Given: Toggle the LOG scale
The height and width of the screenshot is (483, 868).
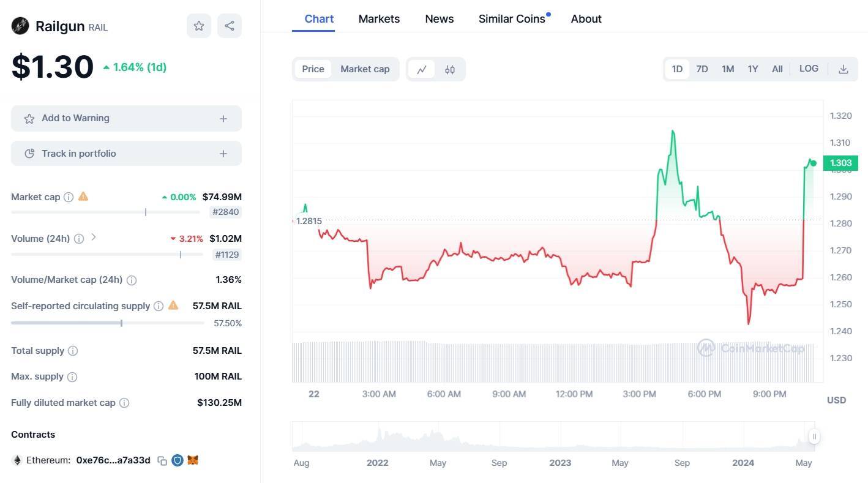Looking at the screenshot, I should [x=809, y=69].
